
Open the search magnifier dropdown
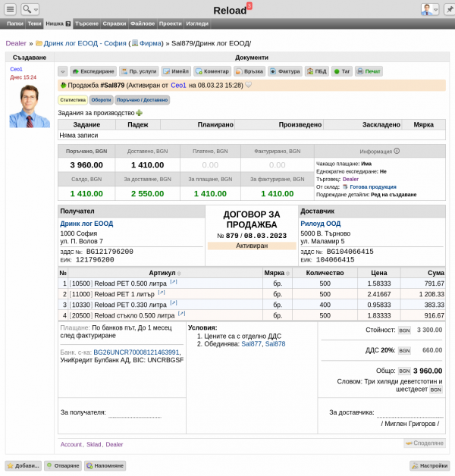point(30,9)
